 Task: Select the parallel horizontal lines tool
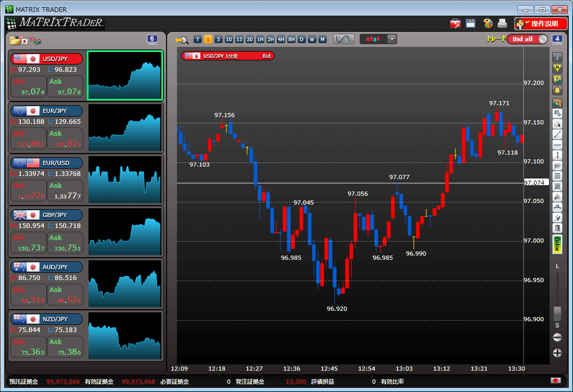[x=557, y=176]
